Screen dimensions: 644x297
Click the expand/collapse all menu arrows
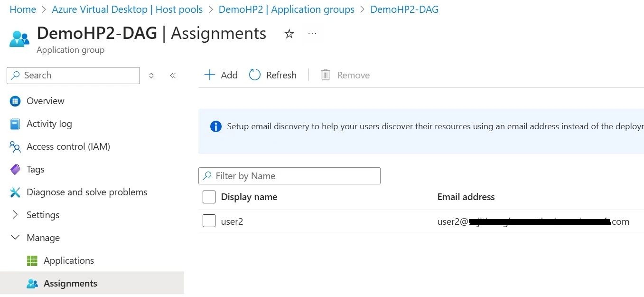[x=151, y=75]
